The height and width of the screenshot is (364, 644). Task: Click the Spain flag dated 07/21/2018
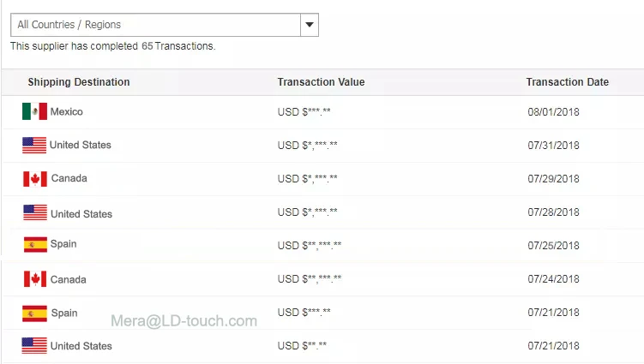tap(34, 313)
